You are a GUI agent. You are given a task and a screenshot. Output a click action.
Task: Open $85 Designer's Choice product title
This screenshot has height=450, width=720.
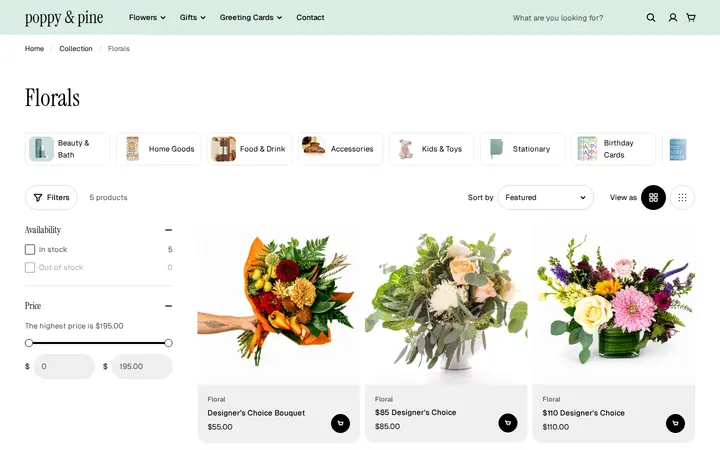[416, 412]
